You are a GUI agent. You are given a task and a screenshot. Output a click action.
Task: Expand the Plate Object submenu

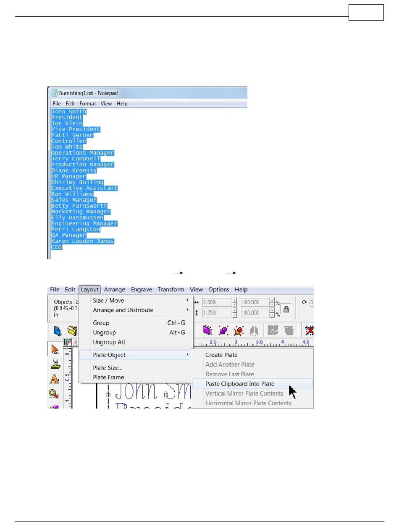pyautogui.click(x=136, y=355)
